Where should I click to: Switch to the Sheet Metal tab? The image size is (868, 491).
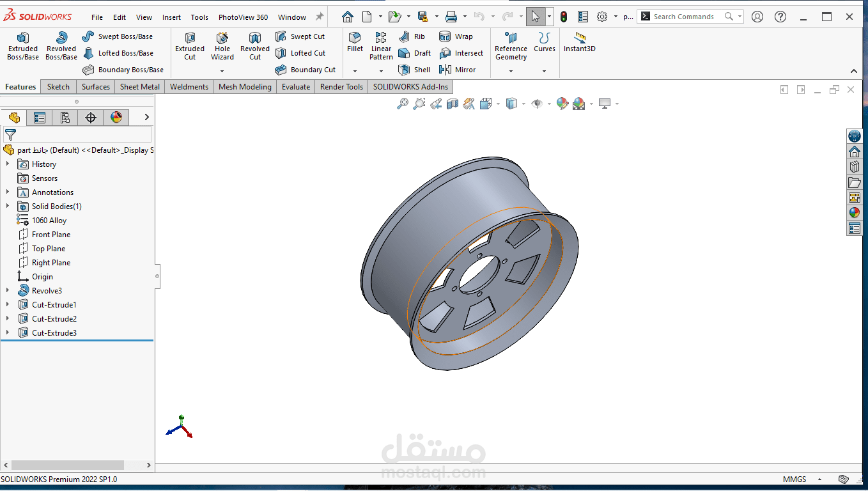click(x=140, y=87)
